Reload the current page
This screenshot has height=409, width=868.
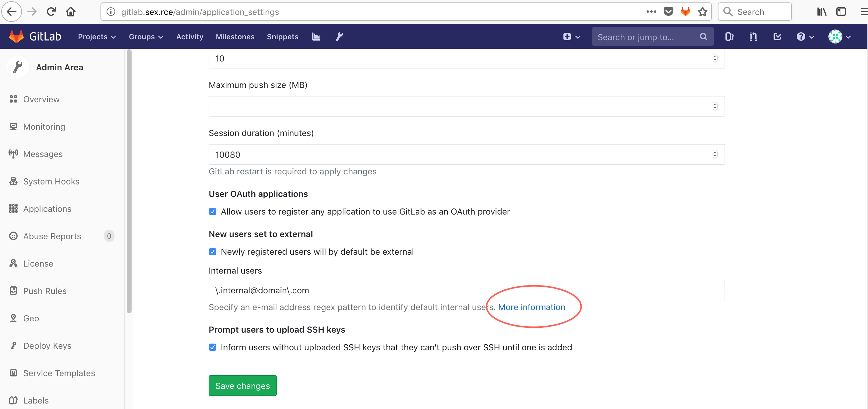pyautogui.click(x=51, y=12)
